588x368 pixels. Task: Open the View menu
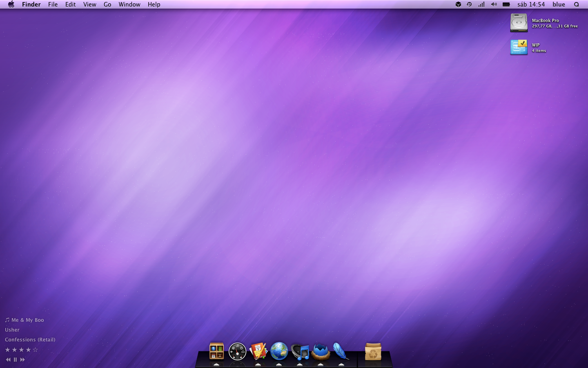[x=90, y=4]
